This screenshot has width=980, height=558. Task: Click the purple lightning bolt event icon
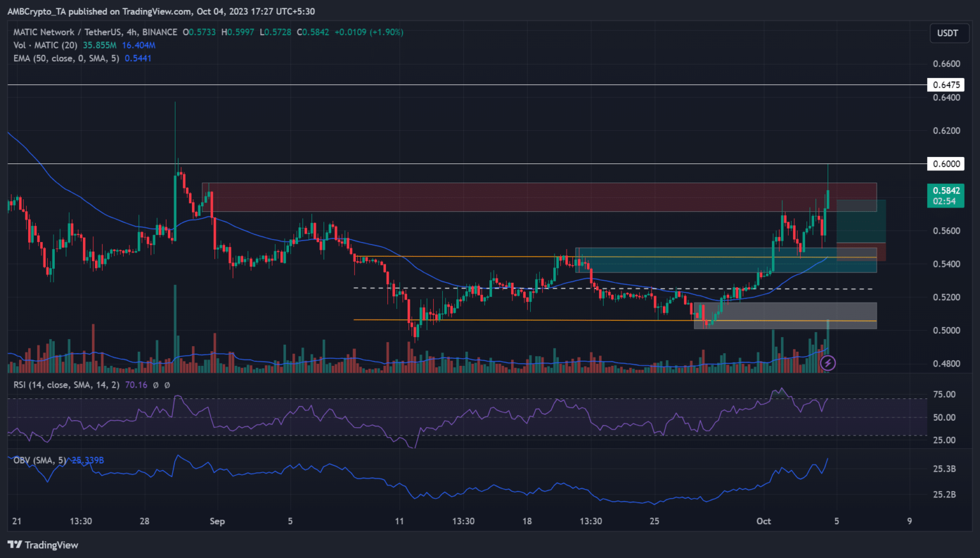(828, 363)
